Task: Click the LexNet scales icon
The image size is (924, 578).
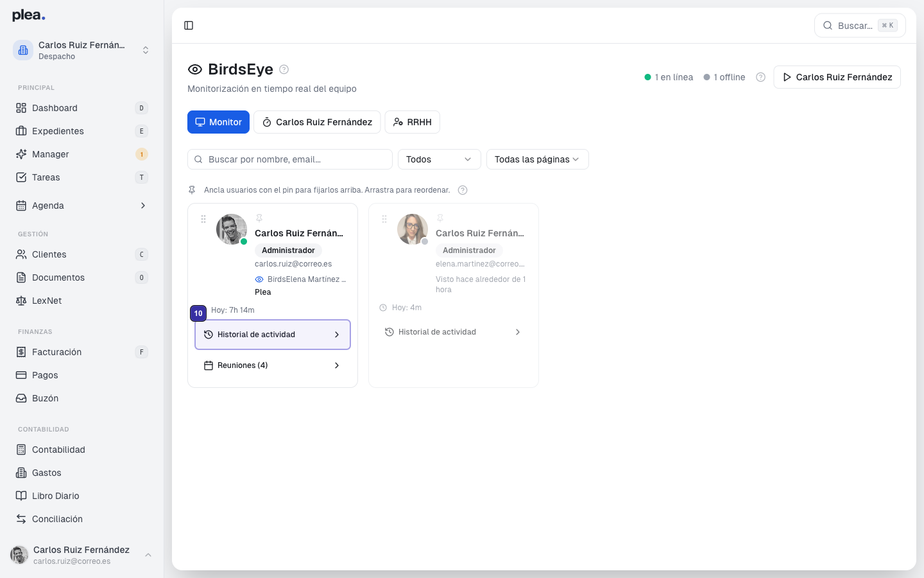Action: click(21, 301)
